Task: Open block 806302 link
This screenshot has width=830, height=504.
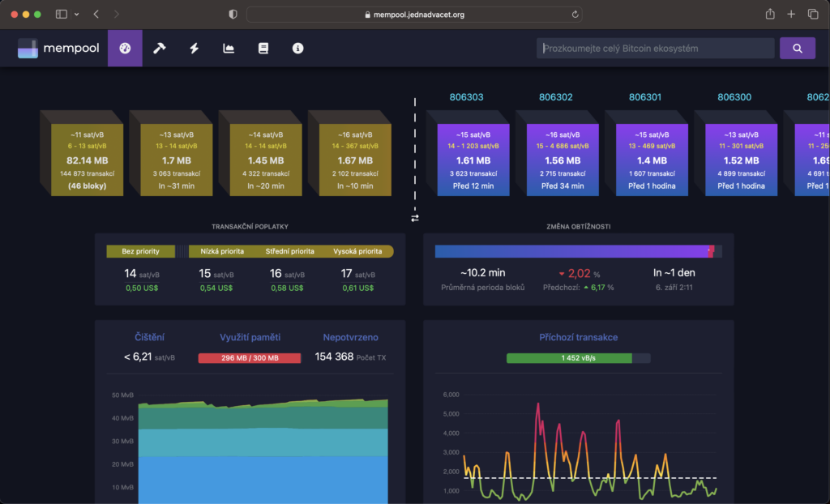Action: pyautogui.click(x=556, y=97)
